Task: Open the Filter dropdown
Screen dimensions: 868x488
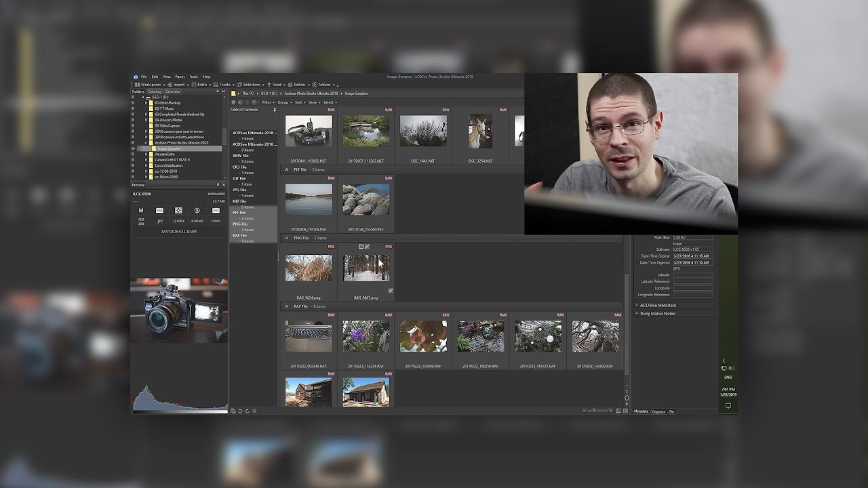Action: pos(269,102)
